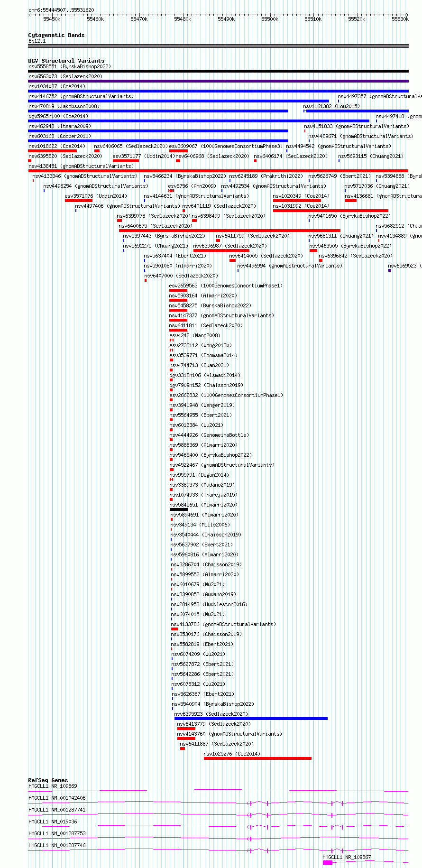Select nsv955791 (Dogan2014) variant
Screen dimensions: 422x868
click(199, 475)
